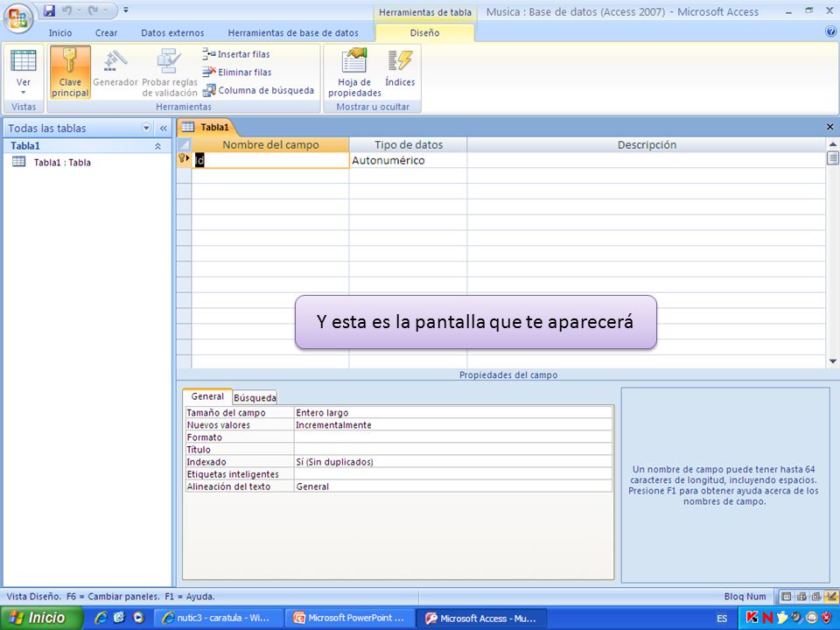Toggle the Clave principal key button
This screenshot has height=630, width=840.
tap(70, 73)
